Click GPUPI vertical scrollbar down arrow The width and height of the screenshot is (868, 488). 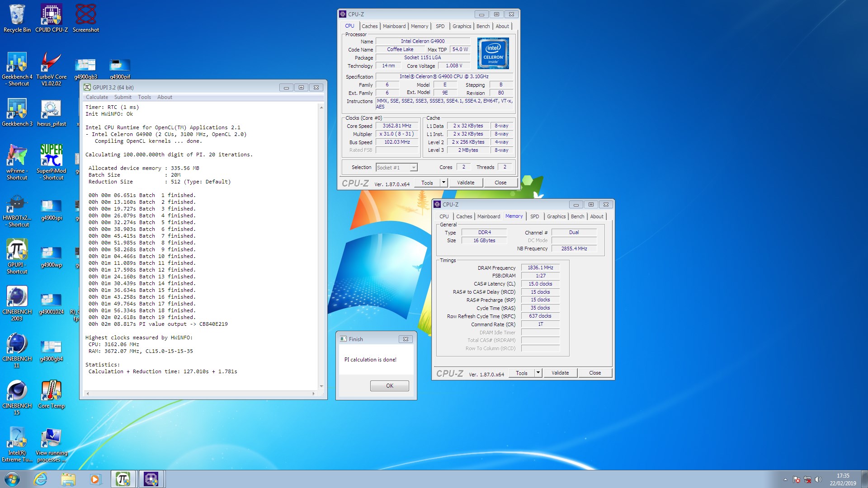[x=321, y=386]
